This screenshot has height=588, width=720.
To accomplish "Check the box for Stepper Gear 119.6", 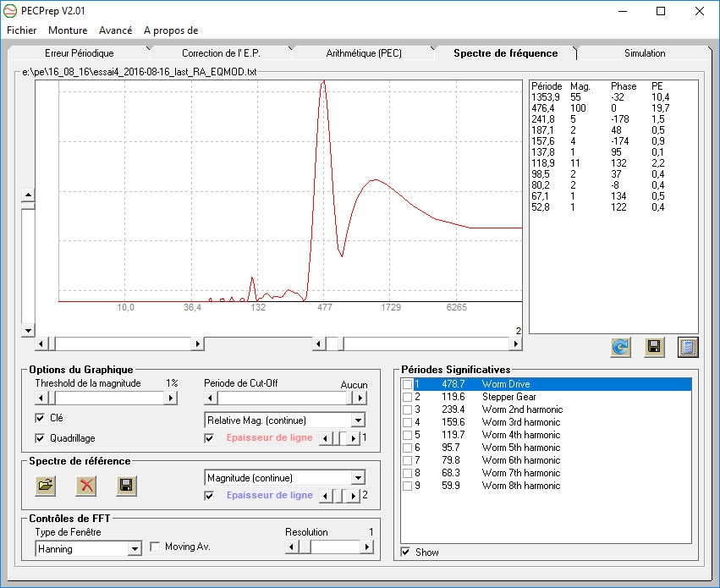I will click(407, 397).
